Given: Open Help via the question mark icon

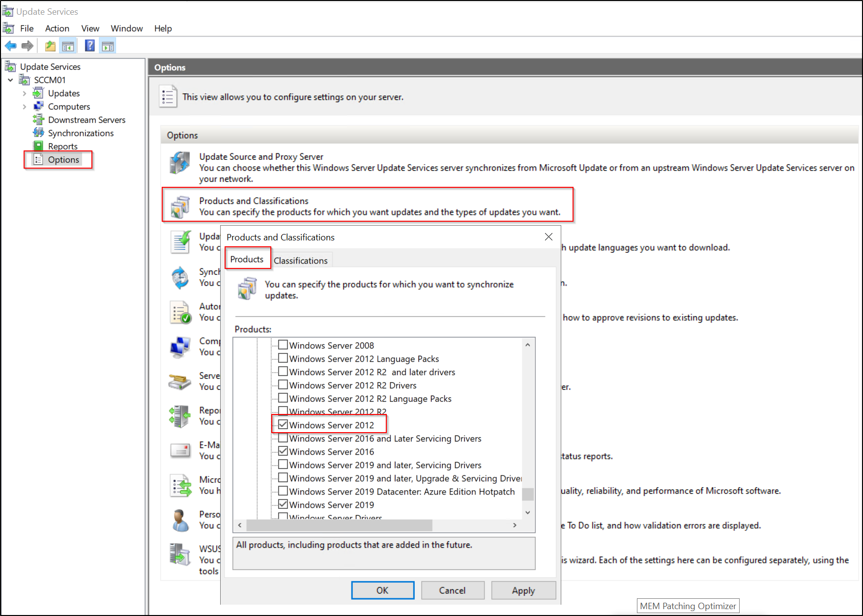Looking at the screenshot, I should click(90, 46).
